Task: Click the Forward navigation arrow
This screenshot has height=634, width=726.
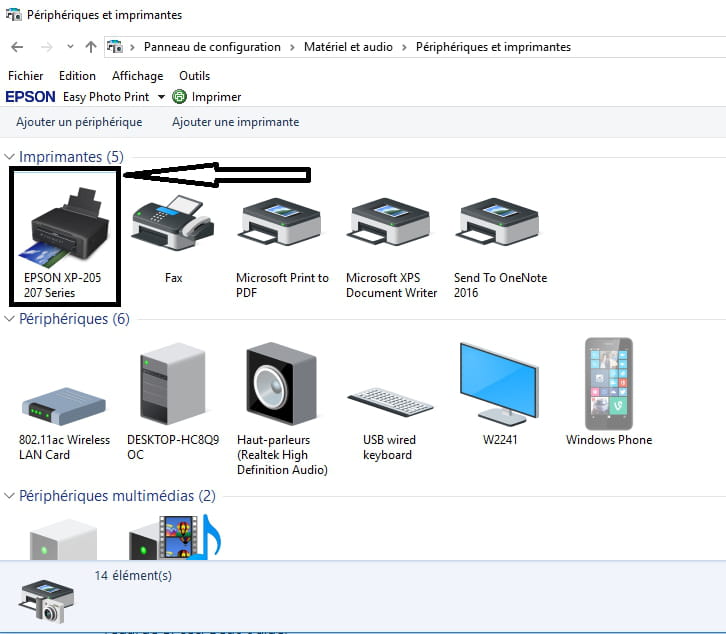Action: [x=46, y=47]
